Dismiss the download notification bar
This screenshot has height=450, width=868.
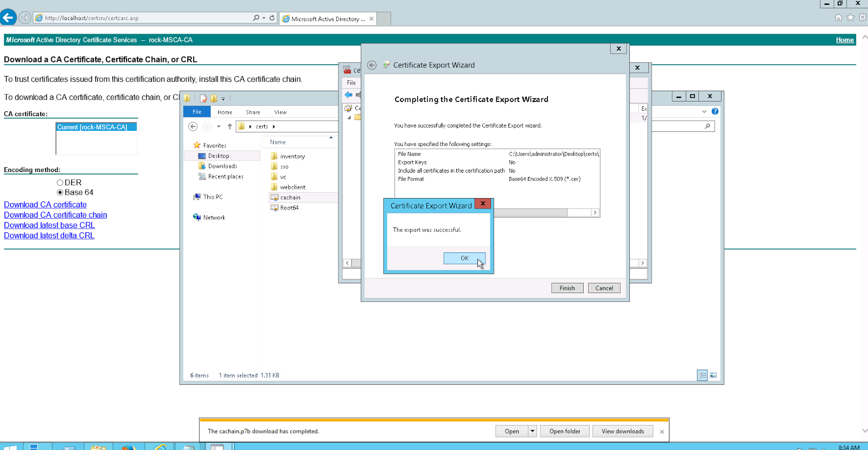(662, 432)
